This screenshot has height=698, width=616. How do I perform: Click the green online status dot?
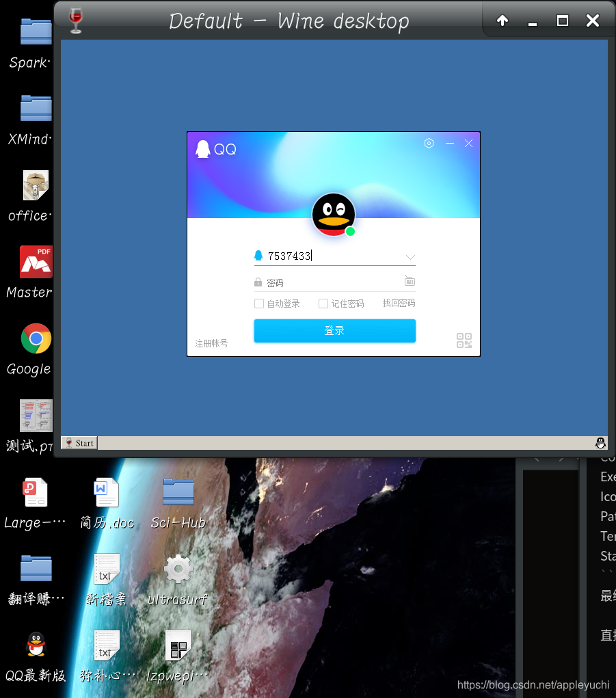[350, 231]
